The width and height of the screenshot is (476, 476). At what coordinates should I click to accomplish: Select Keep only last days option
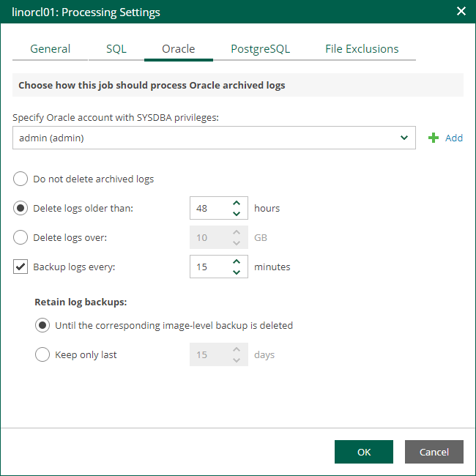(x=42, y=354)
